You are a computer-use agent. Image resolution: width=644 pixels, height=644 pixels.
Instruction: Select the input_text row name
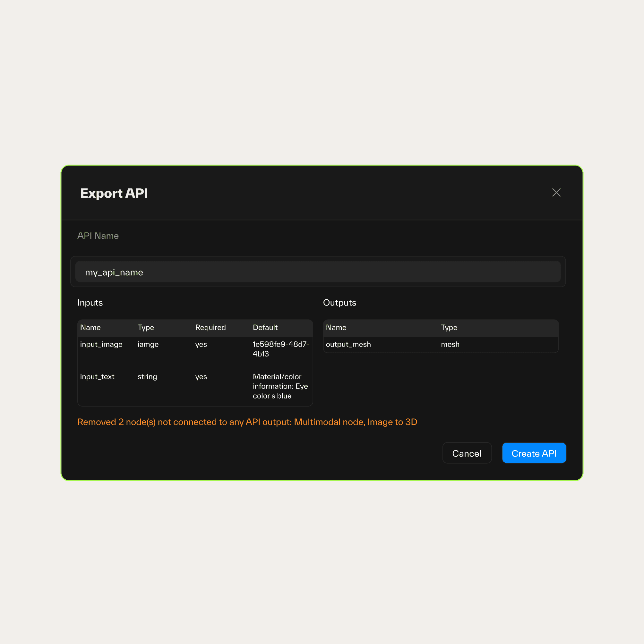(97, 377)
